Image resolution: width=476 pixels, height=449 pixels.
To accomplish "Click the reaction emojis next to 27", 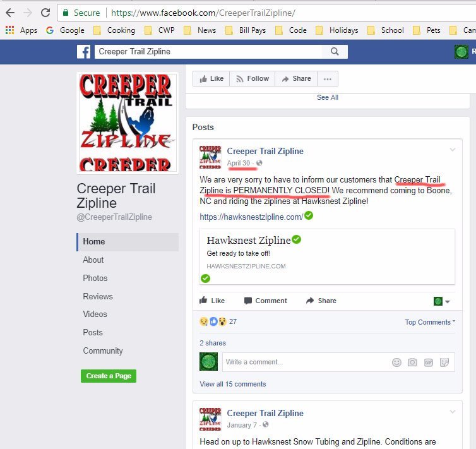I will [213, 321].
